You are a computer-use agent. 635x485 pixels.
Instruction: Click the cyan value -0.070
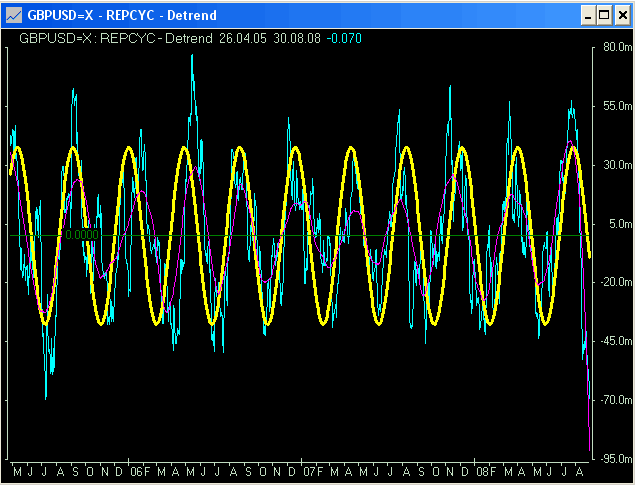point(344,38)
